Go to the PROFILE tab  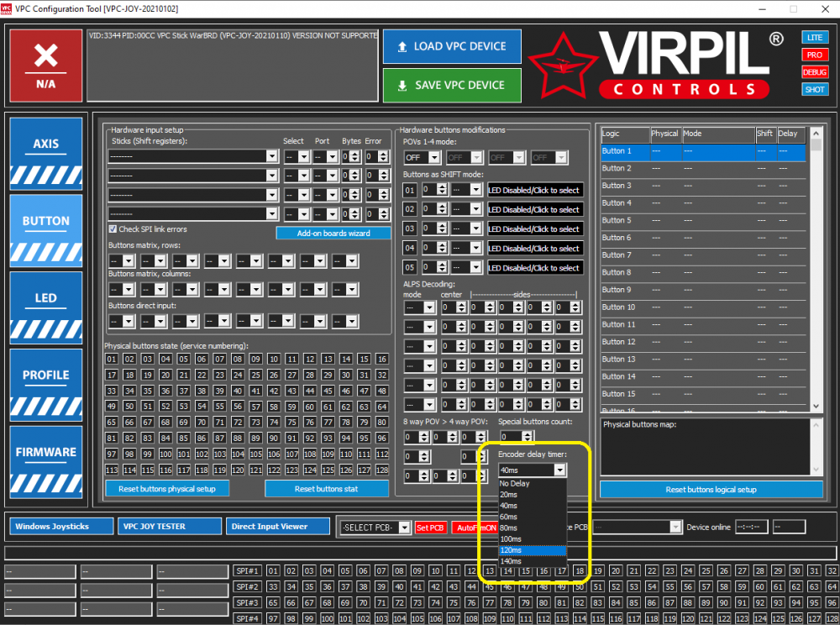[x=46, y=385]
